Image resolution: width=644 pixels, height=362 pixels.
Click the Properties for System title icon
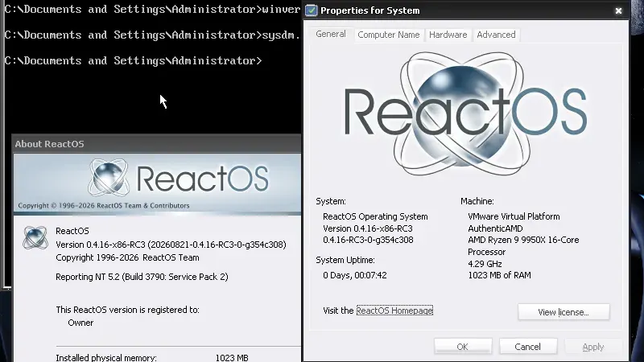point(312,10)
